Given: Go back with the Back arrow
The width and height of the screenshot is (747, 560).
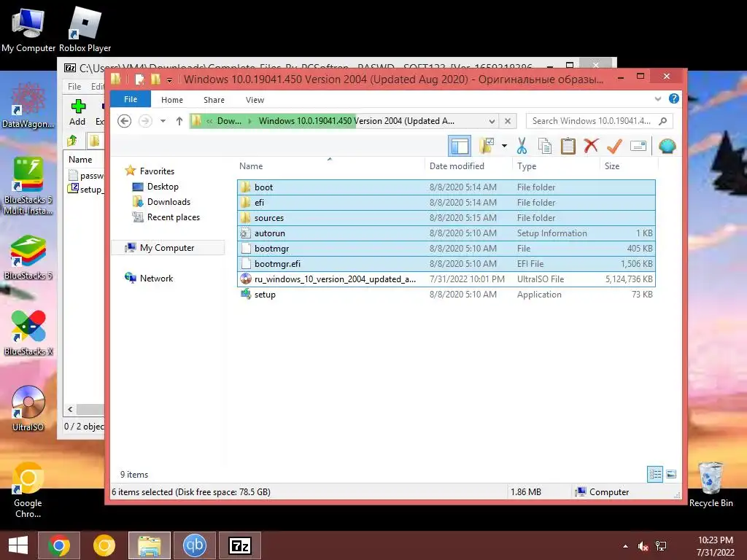Looking at the screenshot, I should [x=124, y=121].
